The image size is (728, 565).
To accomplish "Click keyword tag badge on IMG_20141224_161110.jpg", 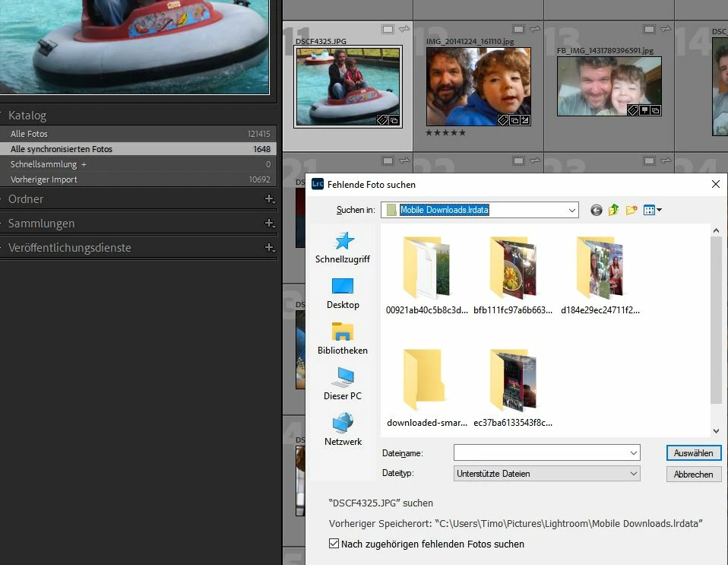I will 503,120.
